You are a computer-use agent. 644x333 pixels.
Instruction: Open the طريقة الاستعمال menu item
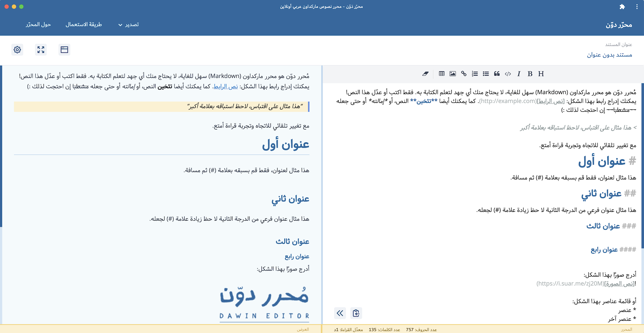[84, 24]
